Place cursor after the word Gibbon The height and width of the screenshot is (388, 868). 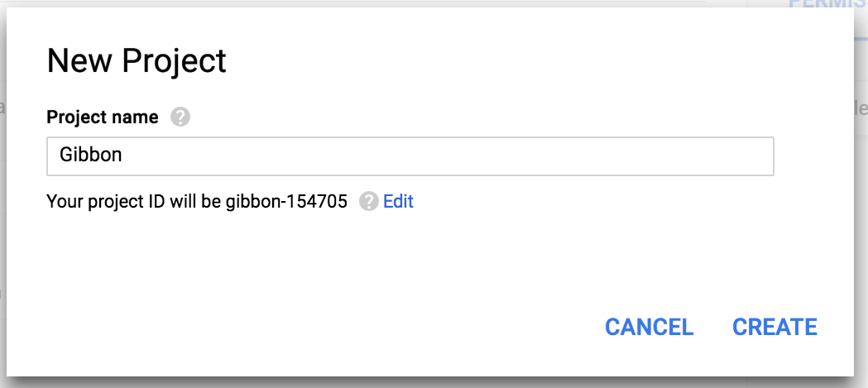(123, 155)
